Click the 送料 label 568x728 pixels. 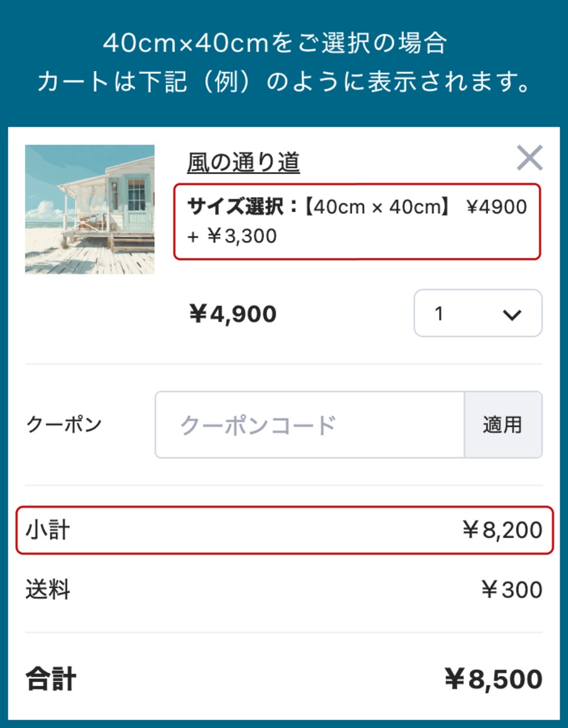coord(48,590)
